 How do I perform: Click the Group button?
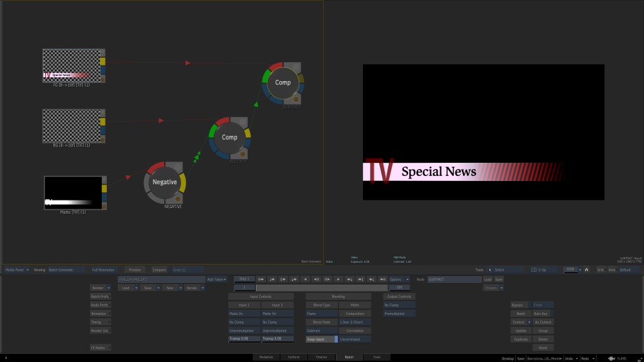tap(543, 331)
